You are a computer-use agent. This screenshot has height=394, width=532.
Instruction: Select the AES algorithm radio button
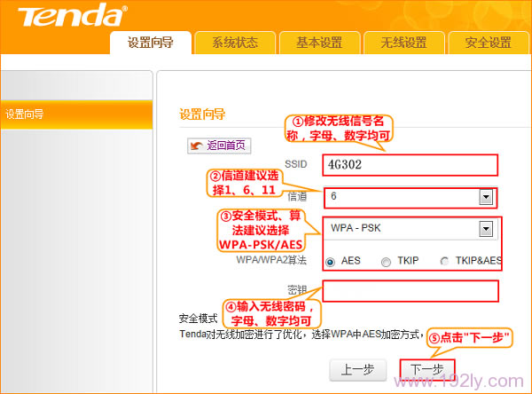tap(331, 262)
